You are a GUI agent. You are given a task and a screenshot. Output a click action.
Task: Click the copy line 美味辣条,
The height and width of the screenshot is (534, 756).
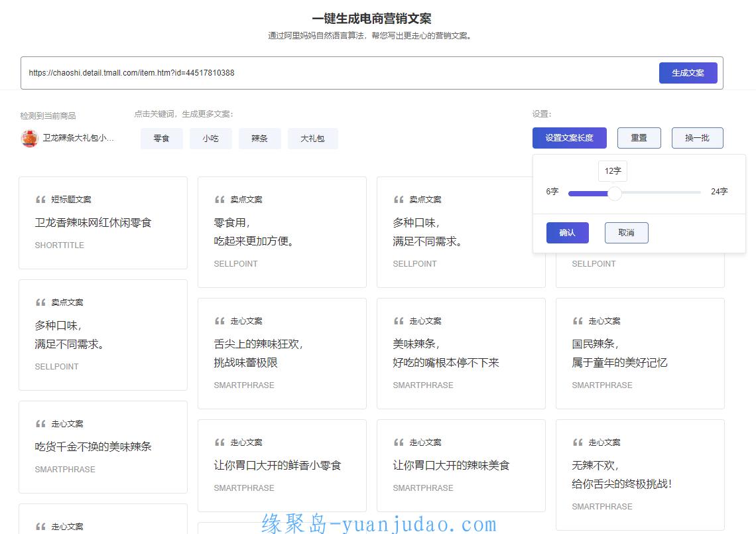click(416, 344)
